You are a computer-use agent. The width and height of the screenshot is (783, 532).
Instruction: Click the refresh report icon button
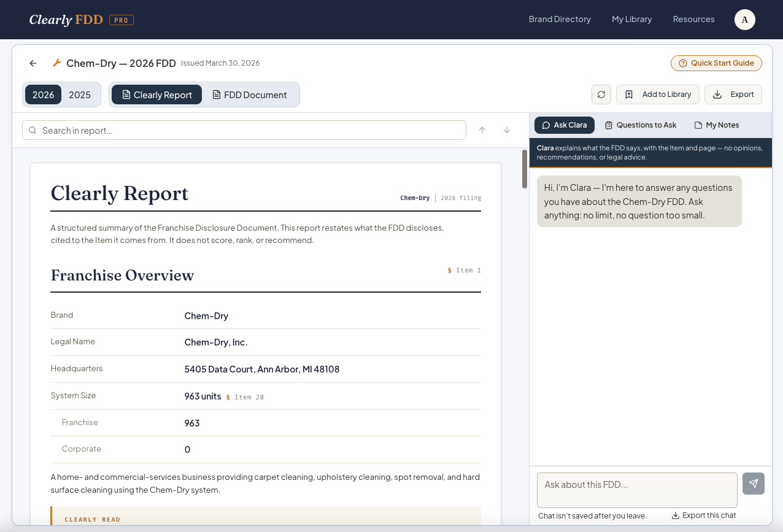click(601, 94)
